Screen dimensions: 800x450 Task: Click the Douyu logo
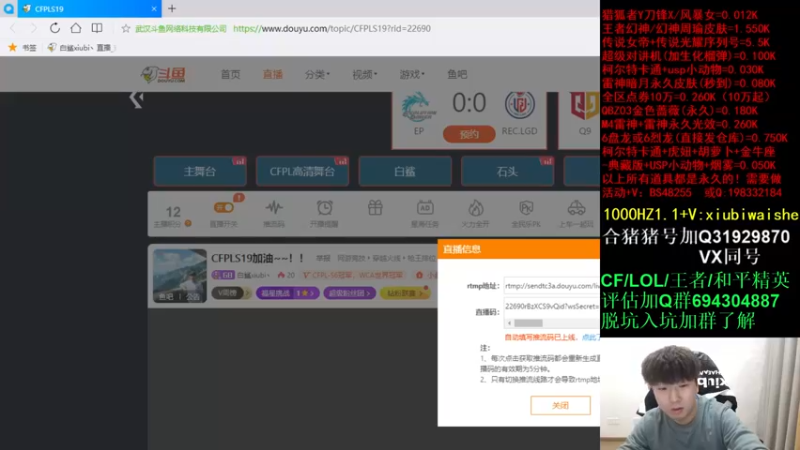163,74
